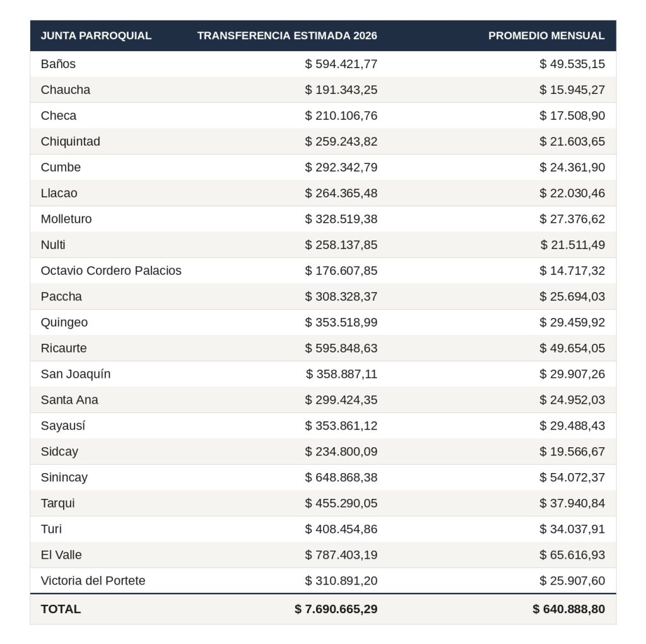
Task: Click Cumbe transfer value $ 292.342,79
Action: point(341,167)
